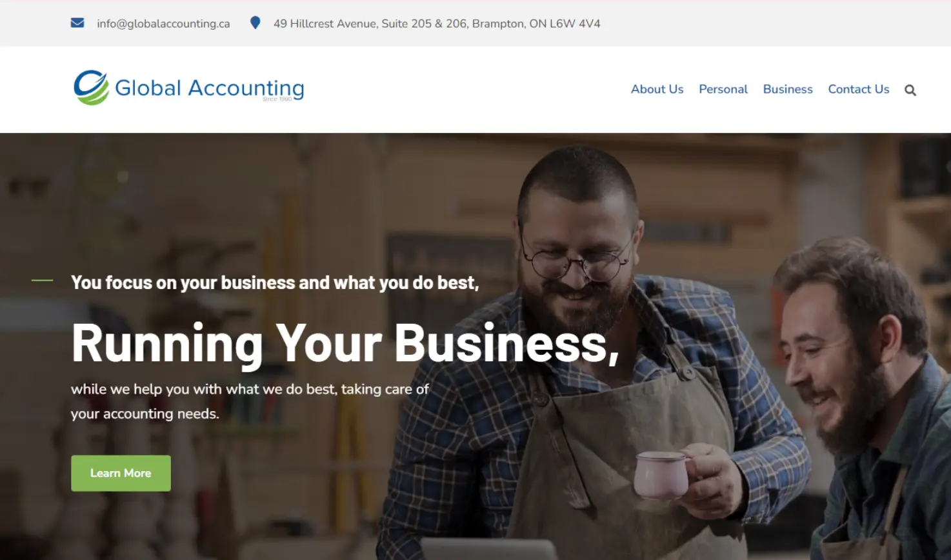Open the About Us menu
Image resolution: width=951 pixels, height=560 pixels.
pos(657,89)
